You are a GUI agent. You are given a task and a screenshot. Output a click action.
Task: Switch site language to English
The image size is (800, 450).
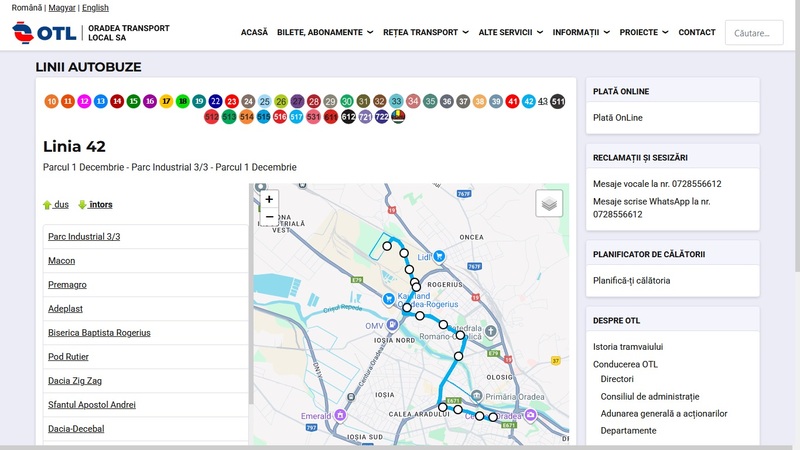(x=95, y=7)
